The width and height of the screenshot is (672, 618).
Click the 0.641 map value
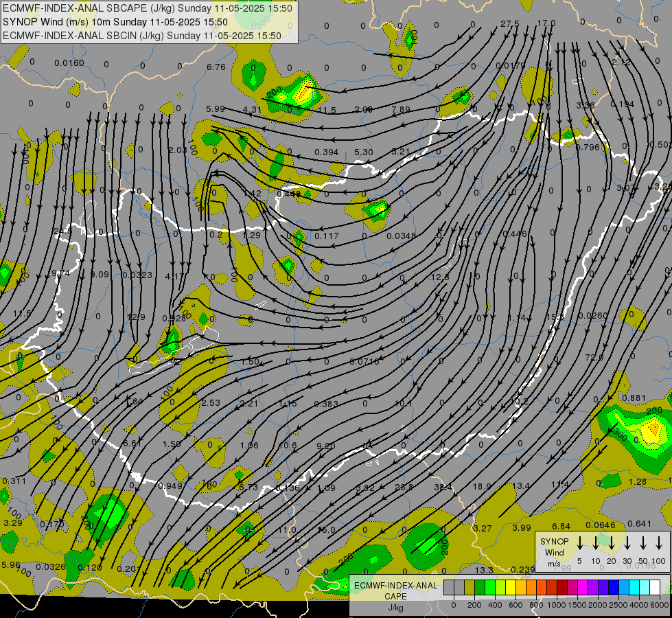[x=640, y=524]
